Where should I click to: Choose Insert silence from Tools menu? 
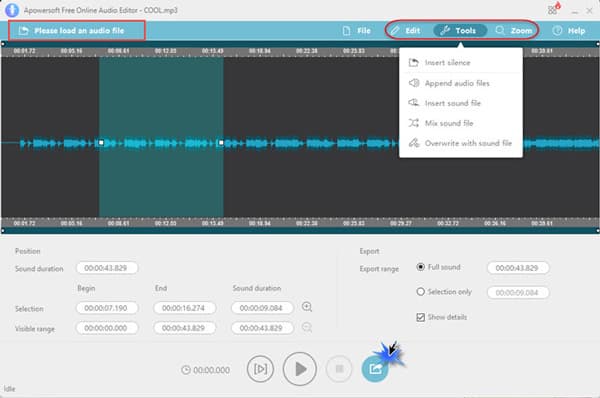461,62
